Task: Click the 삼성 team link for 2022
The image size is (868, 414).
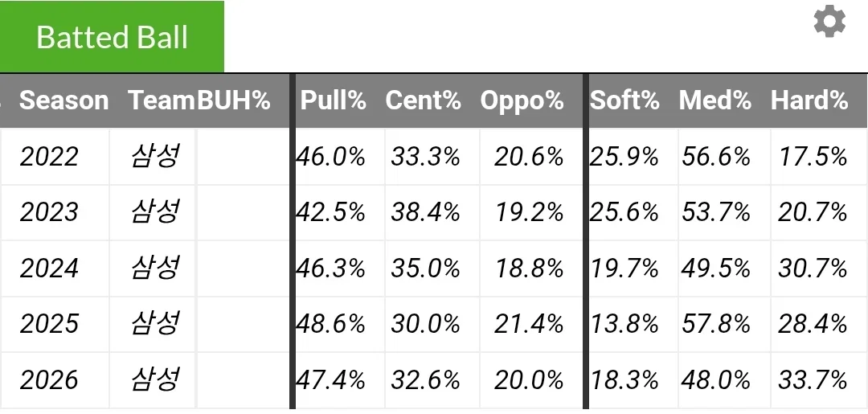Action: pos(155,156)
